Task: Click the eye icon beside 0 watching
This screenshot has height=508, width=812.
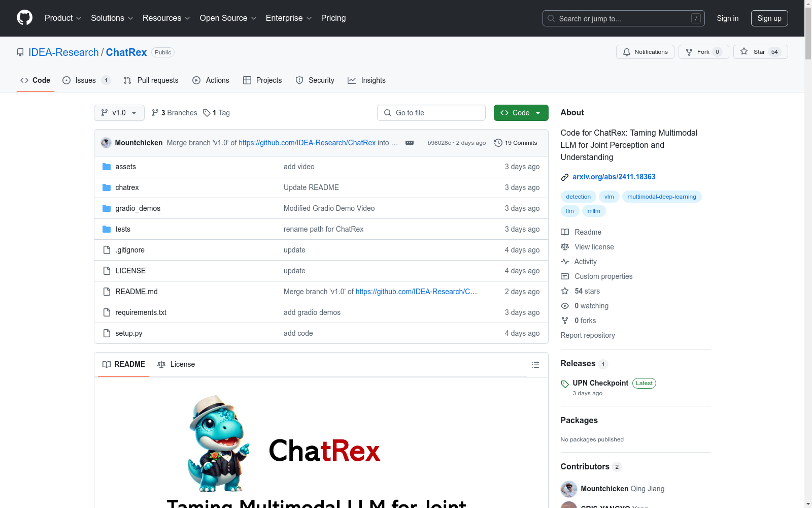Action: coord(565,306)
